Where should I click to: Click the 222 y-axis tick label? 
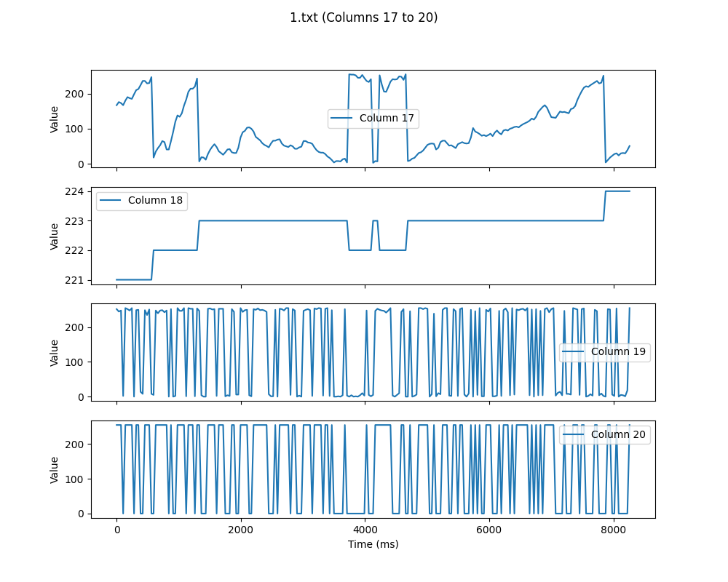[x=76, y=250]
